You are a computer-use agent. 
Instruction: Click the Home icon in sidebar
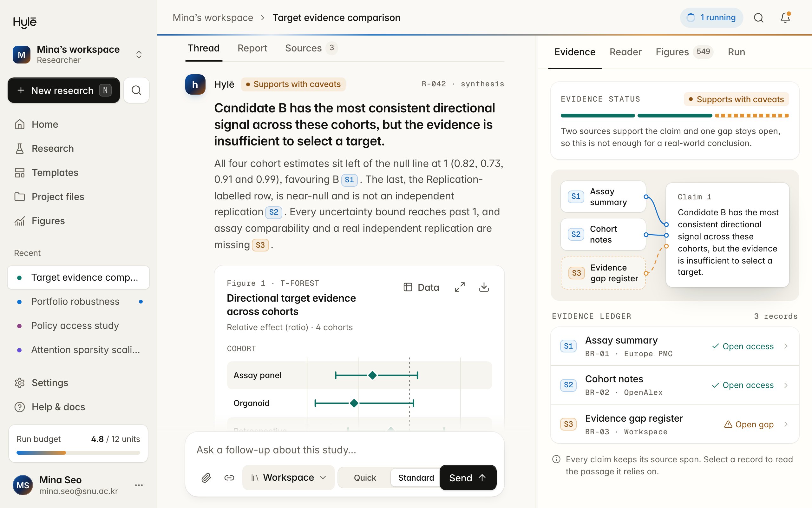coord(20,124)
